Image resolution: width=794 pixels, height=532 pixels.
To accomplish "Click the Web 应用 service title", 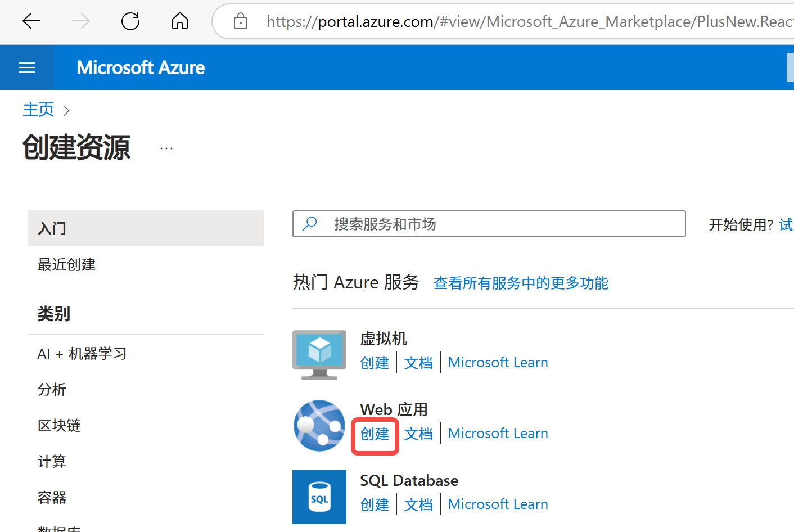I will [394, 409].
